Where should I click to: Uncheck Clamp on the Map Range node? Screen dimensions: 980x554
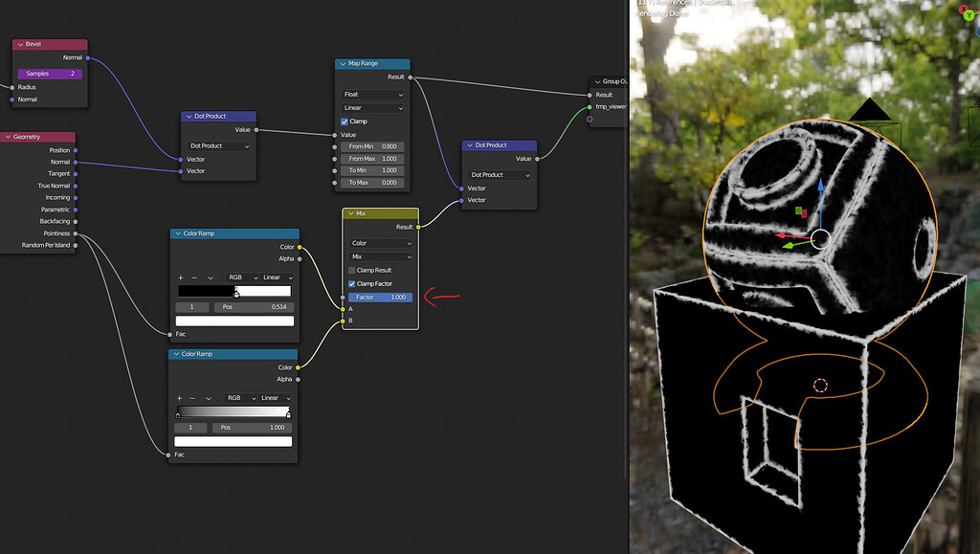pyautogui.click(x=345, y=121)
